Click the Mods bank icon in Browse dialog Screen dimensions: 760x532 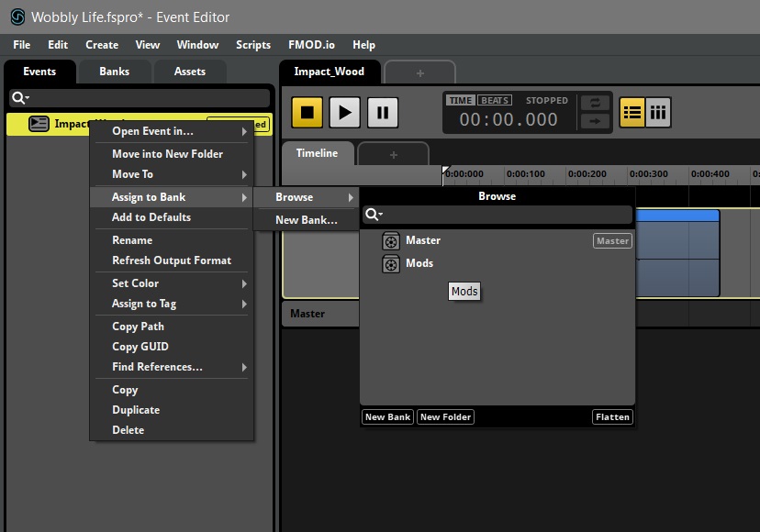[389, 263]
